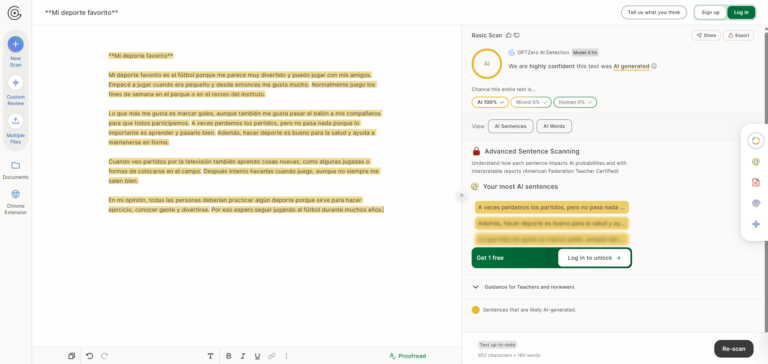This screenshot has height=364, width=768.
Task: Open the text style T icon
Action: click(211, 356)
